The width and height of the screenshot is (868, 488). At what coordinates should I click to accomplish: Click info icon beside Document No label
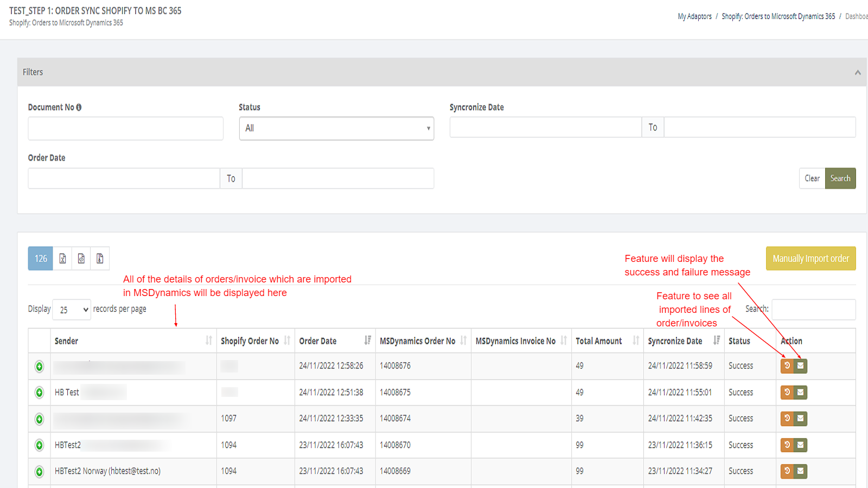click(x=79, y=107)
